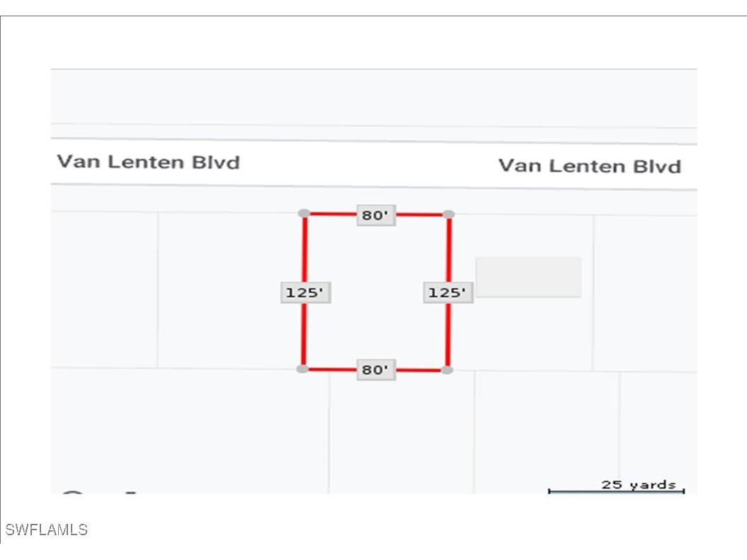The width and height of the screenshot is (747, 560).
Task: Click the top-left corner point of the lot
Action: coord(304,213)
